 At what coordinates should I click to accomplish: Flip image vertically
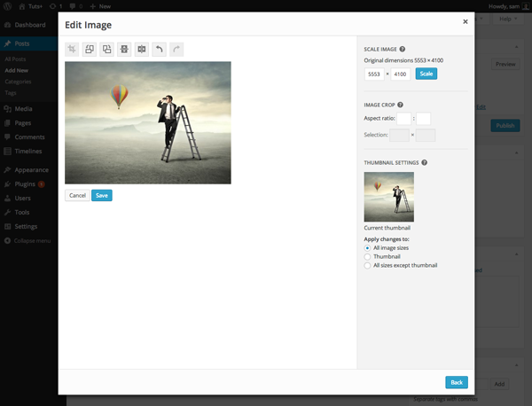tap(124, 49)
